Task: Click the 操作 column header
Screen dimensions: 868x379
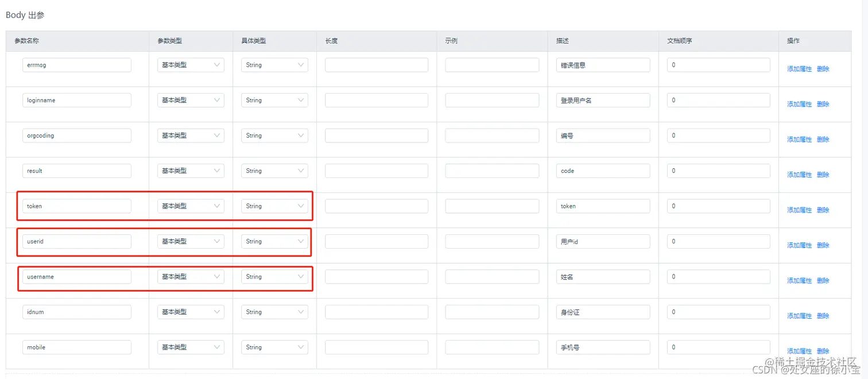Action: click(x=793, y=41)
